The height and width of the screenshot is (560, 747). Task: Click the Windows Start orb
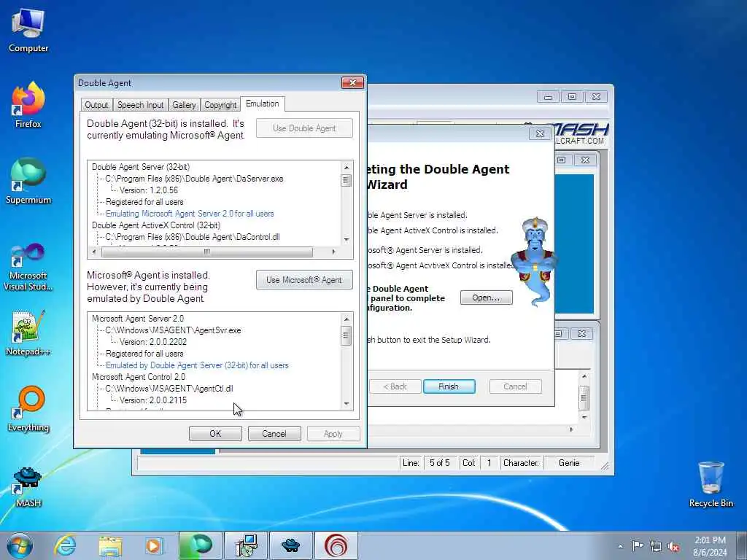[x=20, y=545]
